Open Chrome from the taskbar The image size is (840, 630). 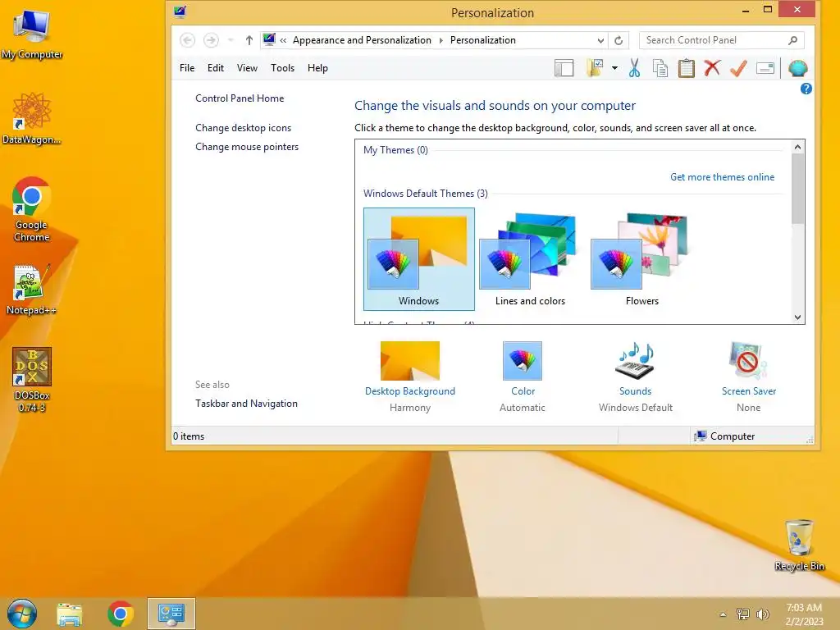121,614
